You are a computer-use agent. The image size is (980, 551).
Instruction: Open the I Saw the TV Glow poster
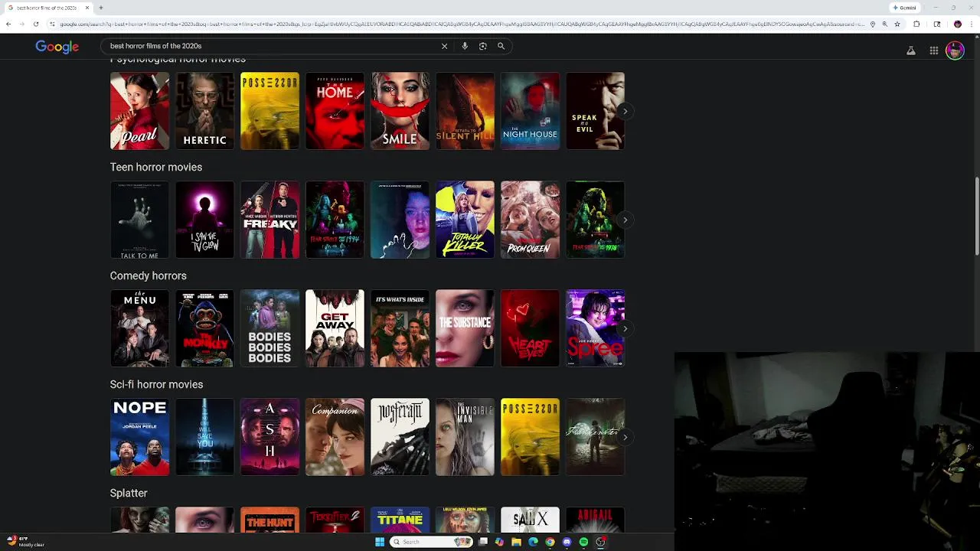point(204,220)
